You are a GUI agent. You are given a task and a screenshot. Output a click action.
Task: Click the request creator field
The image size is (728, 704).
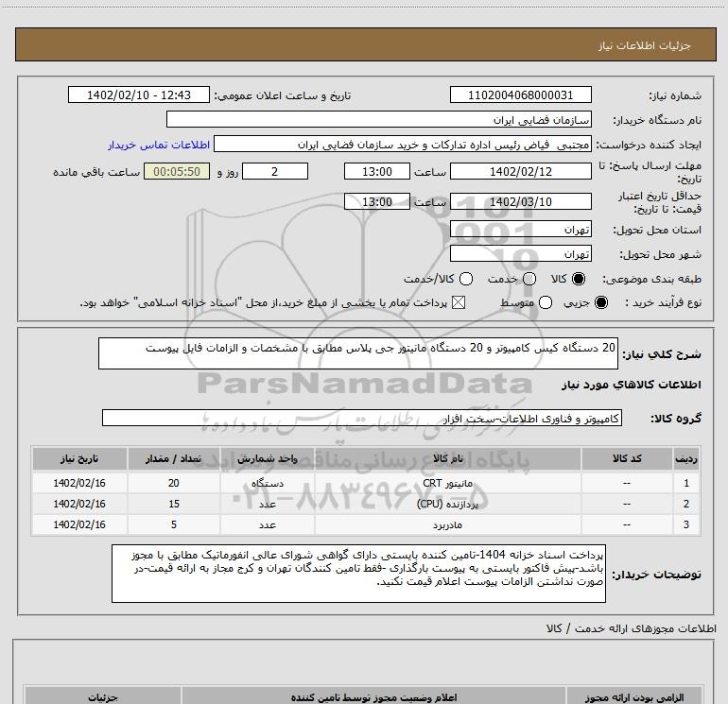tap(403, 144)
